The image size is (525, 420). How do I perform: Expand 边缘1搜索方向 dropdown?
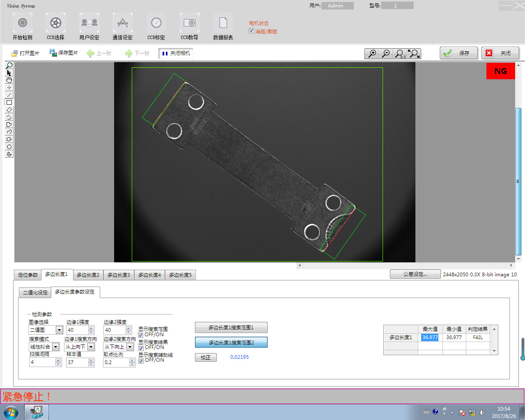tap(91, 347)
